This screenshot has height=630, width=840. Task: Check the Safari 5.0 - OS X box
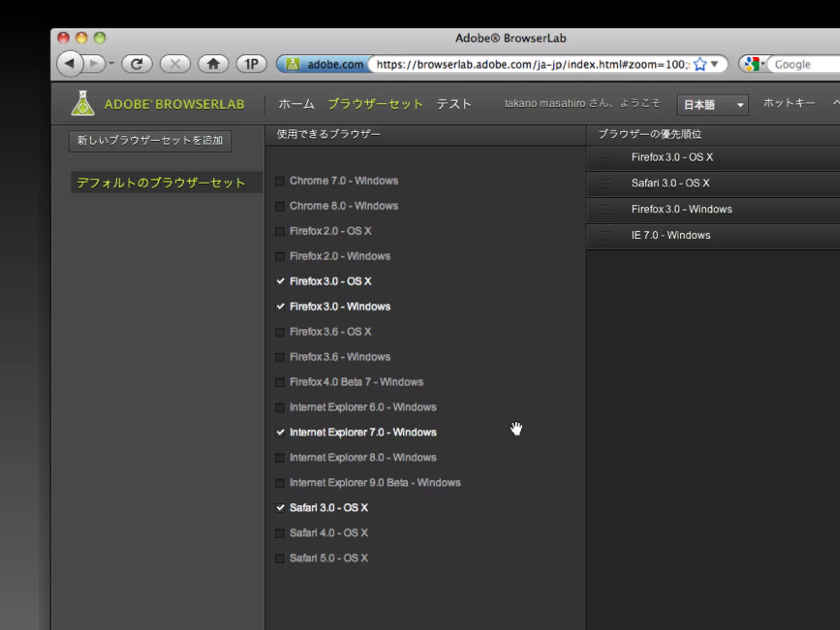click(x=280, y=559)
